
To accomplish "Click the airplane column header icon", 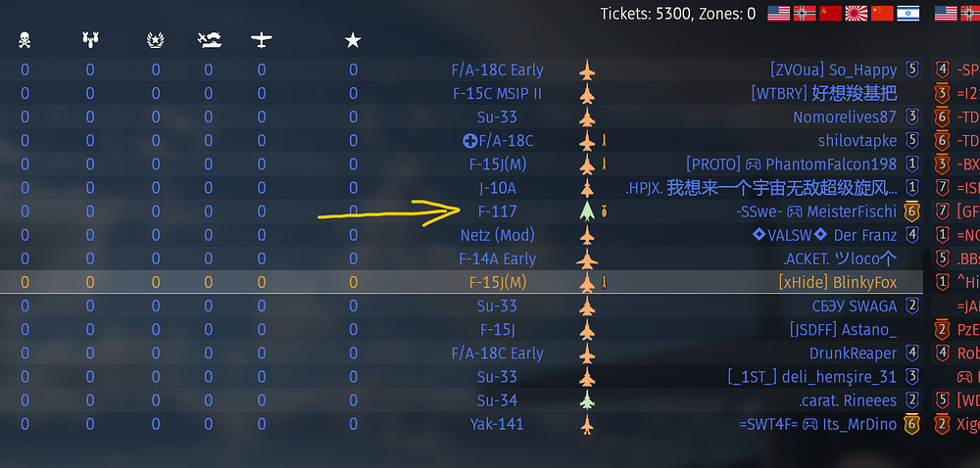I will pos(262,40).
